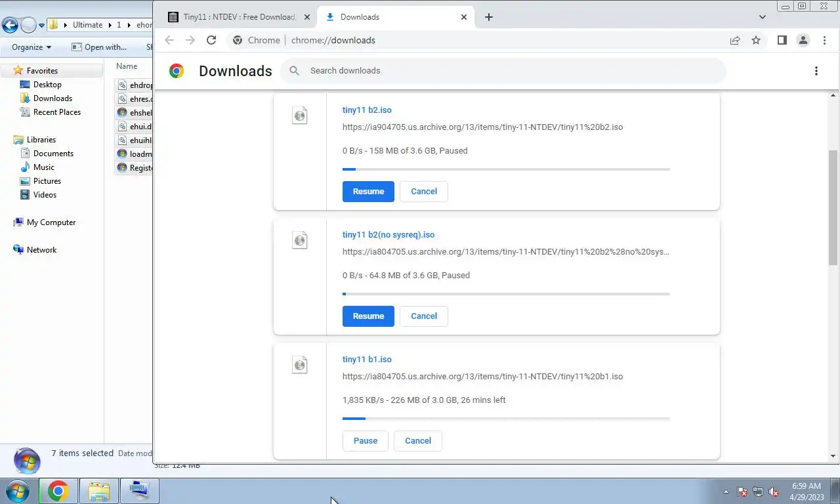The height and width of the screenshot is (504, 840).
Task: Open Chrome profile avatar
Action: 803,40
